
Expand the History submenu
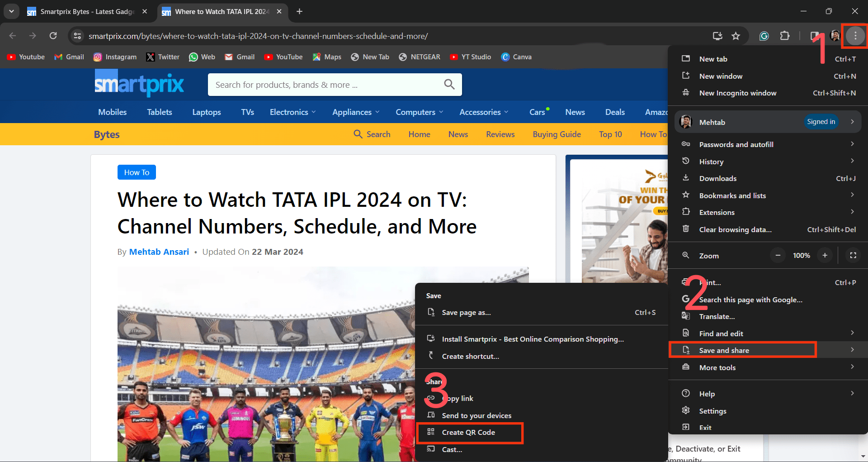coord(769,162)
